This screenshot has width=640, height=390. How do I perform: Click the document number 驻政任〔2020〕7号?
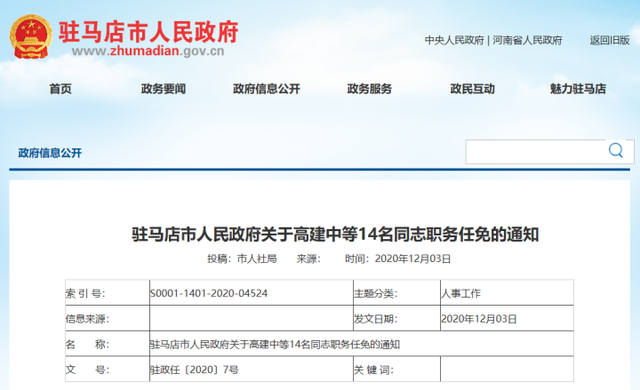194,370
